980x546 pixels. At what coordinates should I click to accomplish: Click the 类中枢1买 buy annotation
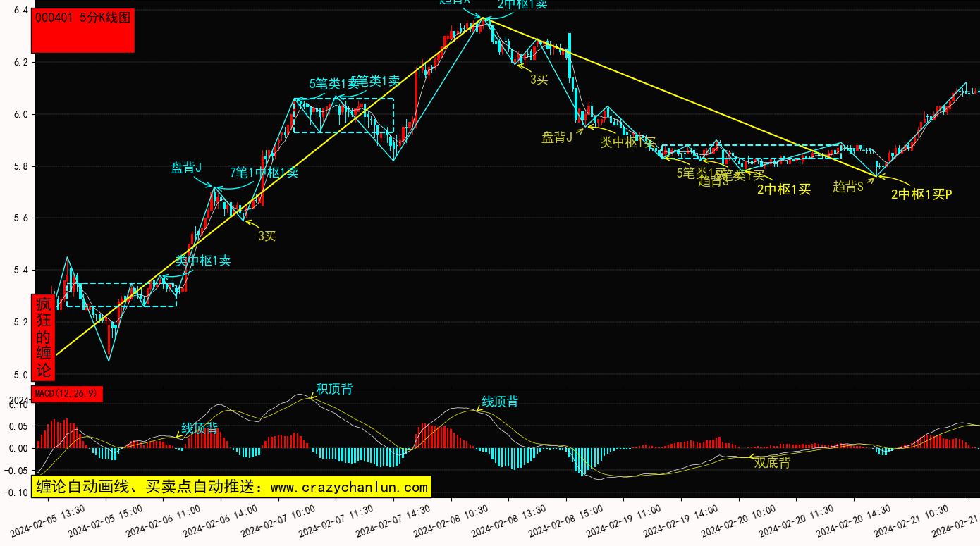[x=627, y=142]
